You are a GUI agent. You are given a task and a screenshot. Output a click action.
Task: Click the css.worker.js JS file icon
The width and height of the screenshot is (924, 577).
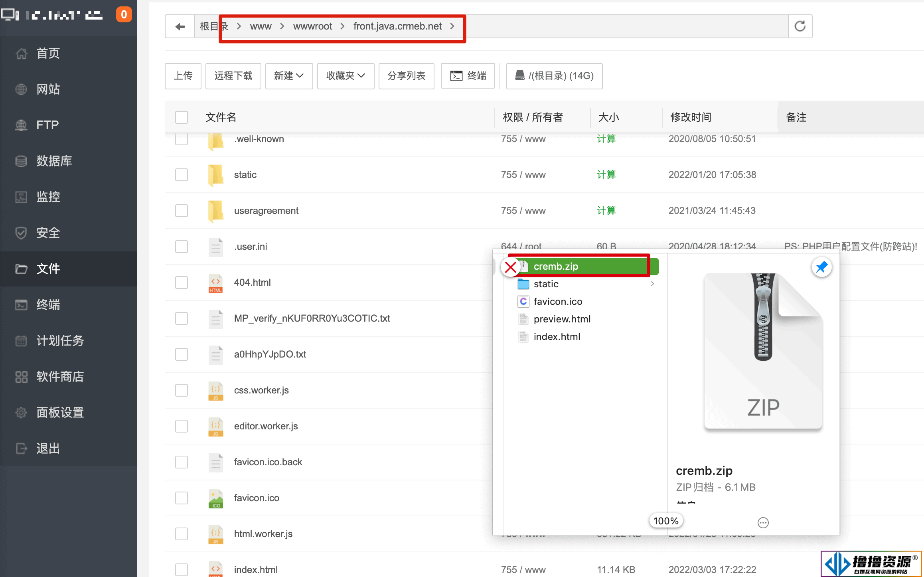[216, 390]
